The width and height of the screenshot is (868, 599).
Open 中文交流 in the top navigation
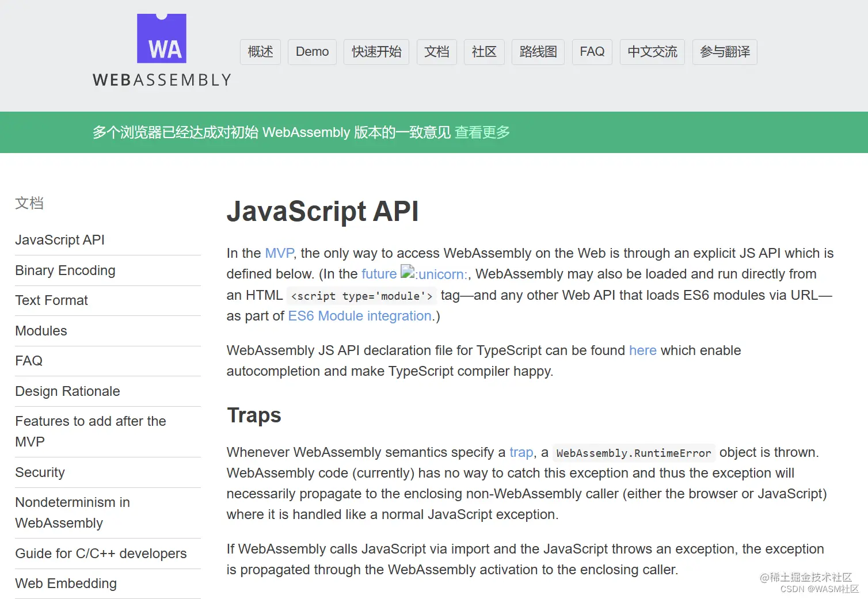click(652, 52)
